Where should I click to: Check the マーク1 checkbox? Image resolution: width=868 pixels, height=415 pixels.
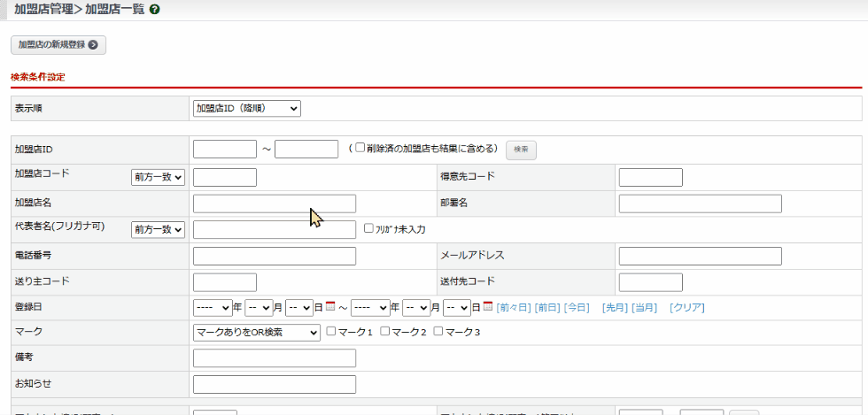tap(331, 332)
